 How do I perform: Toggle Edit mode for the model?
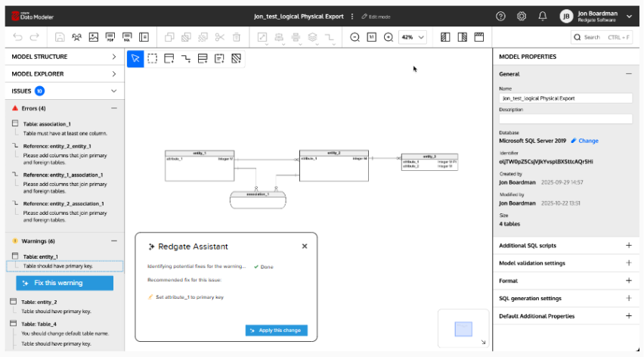click(376, 16)
